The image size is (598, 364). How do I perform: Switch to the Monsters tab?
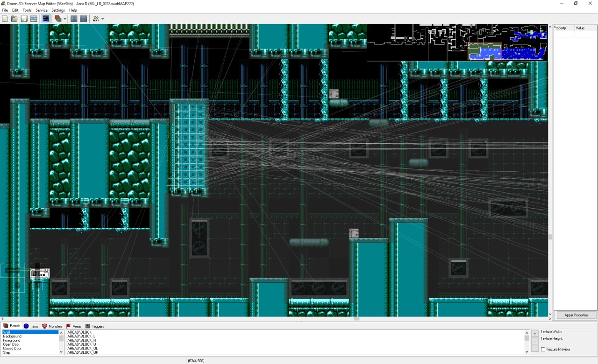(x=52, y=326)
